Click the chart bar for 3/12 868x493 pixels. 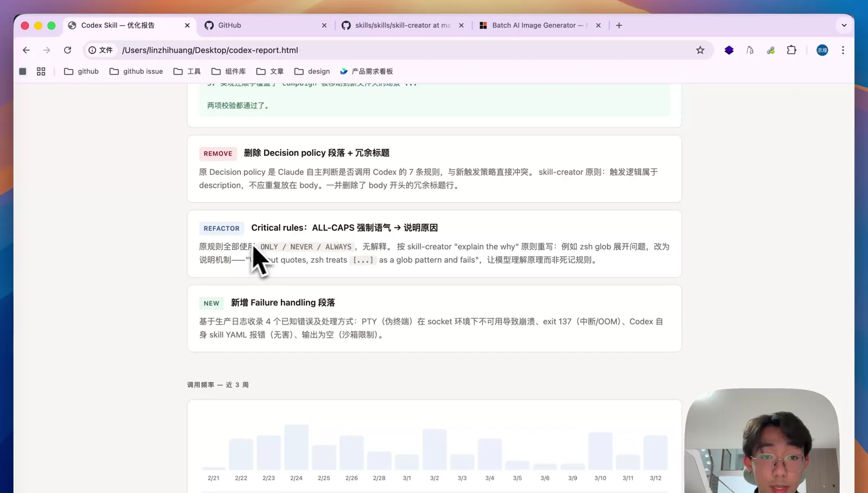[x=655, y=453]
